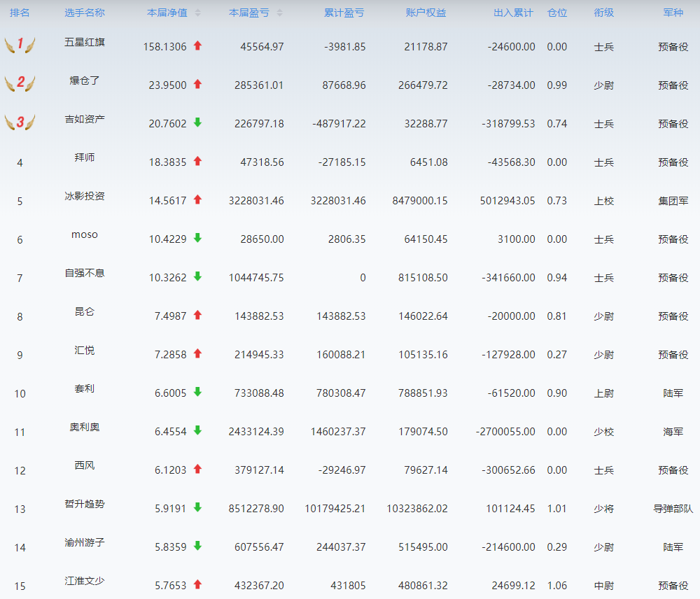Screen dimensions: 700x599
Task: Select position value 1.06
Action: pyautogui.click(x=557, y=586)
